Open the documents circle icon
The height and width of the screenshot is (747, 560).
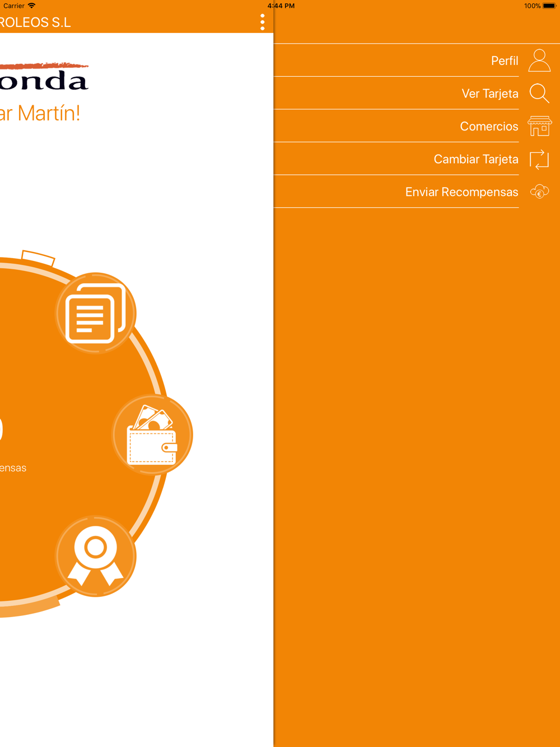(96, 313)
